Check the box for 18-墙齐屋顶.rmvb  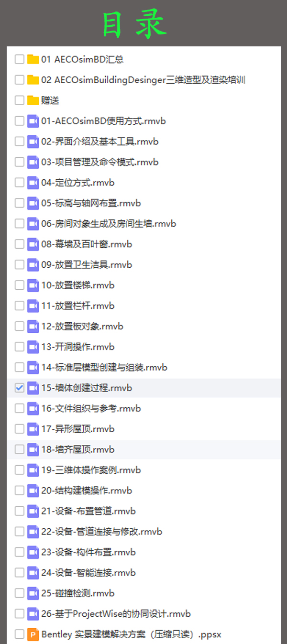[20, 450]
